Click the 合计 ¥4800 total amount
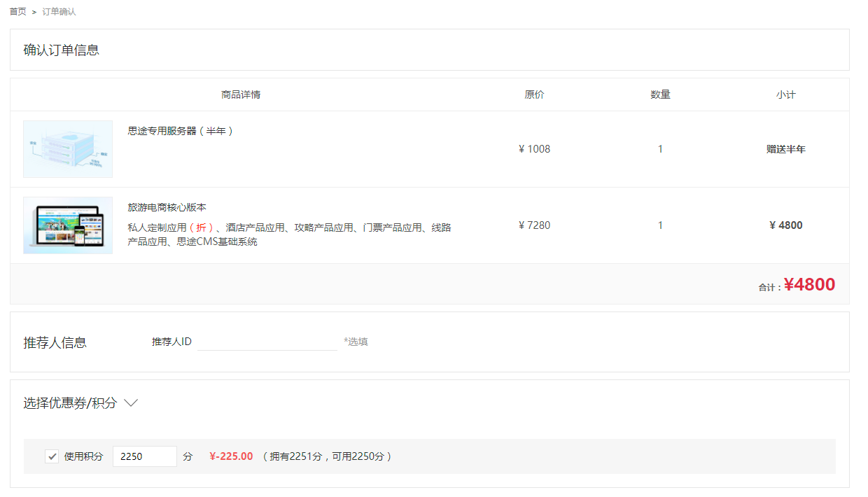868x497 pixels. (808, 285)
